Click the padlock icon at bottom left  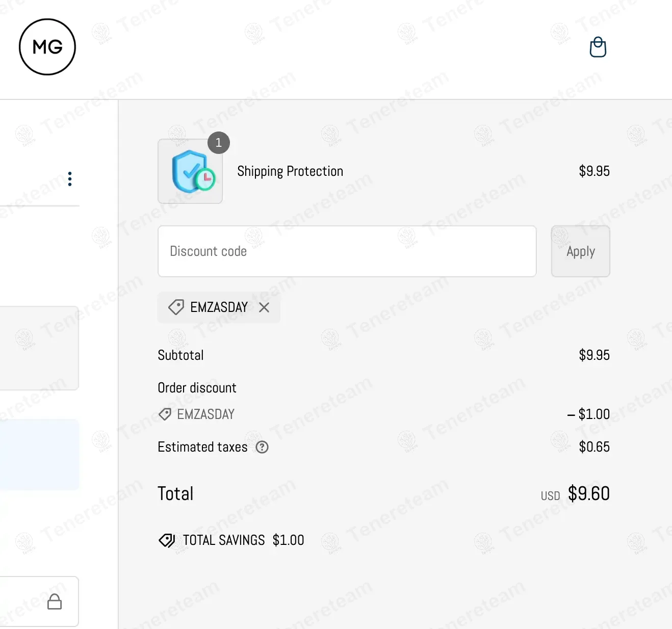55,601
